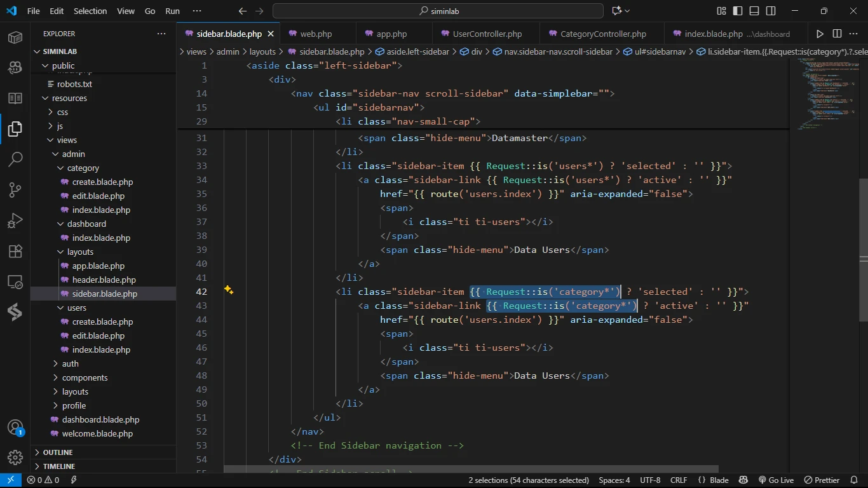Viewport: 868px width, 488px height.
Task: Collapse the category folder in explorer
Action: click(x=83, y=168)
